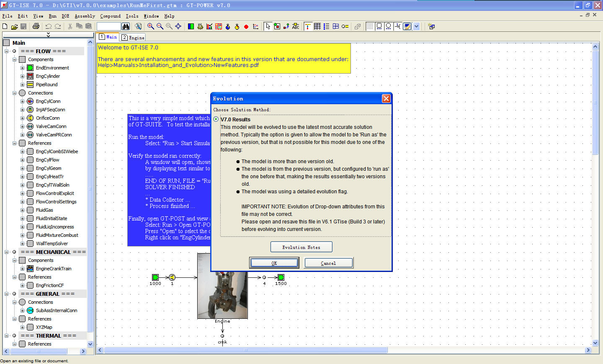603x364 pixels.
Task: Click the THERMAL section circle toggle
Action: coord(14,336)
